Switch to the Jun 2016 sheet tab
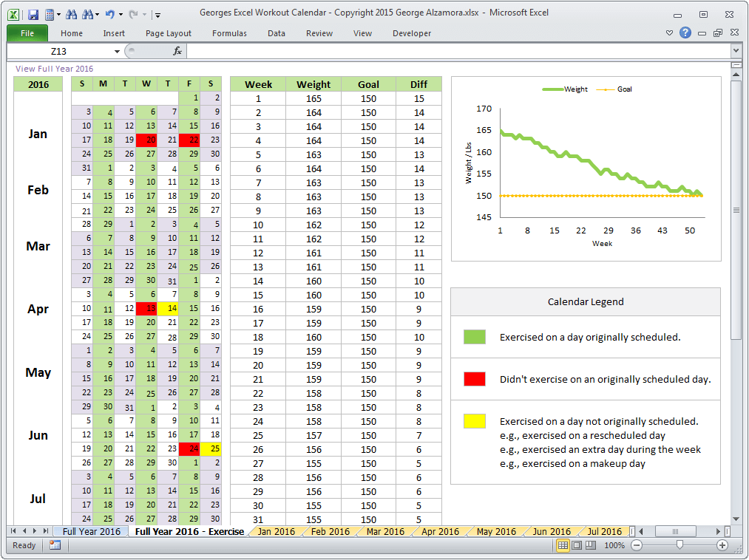The height and width of the screenshot is (560, 749). click(x=552, y=531)
